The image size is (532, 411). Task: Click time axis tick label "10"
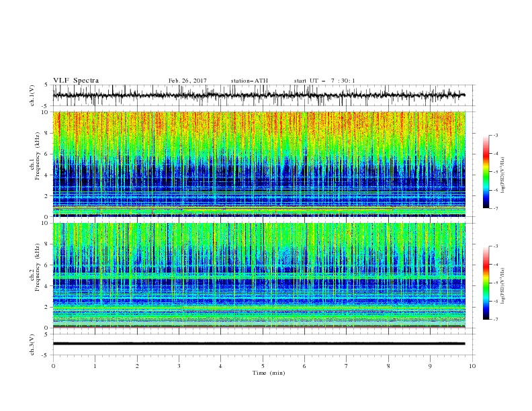(472, 366)
